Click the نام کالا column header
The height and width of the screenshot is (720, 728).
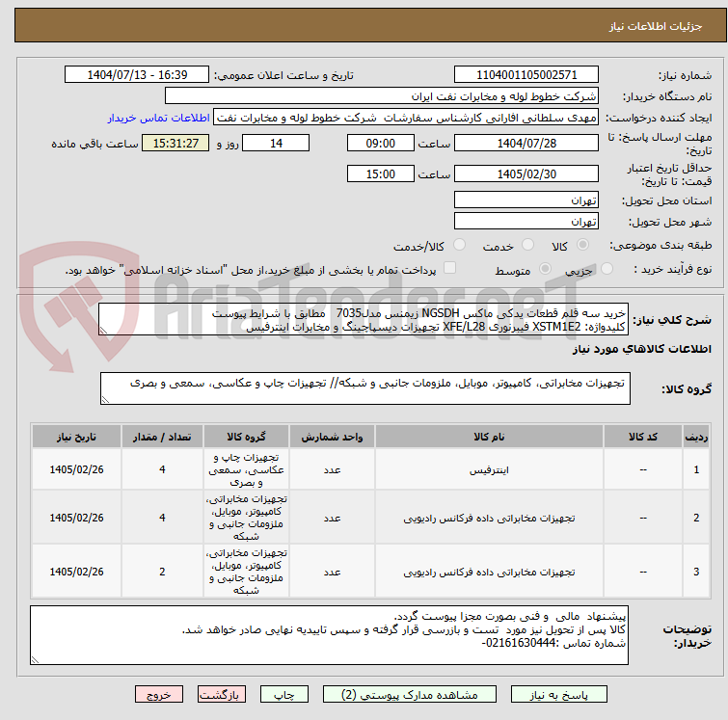click(489, 437)
